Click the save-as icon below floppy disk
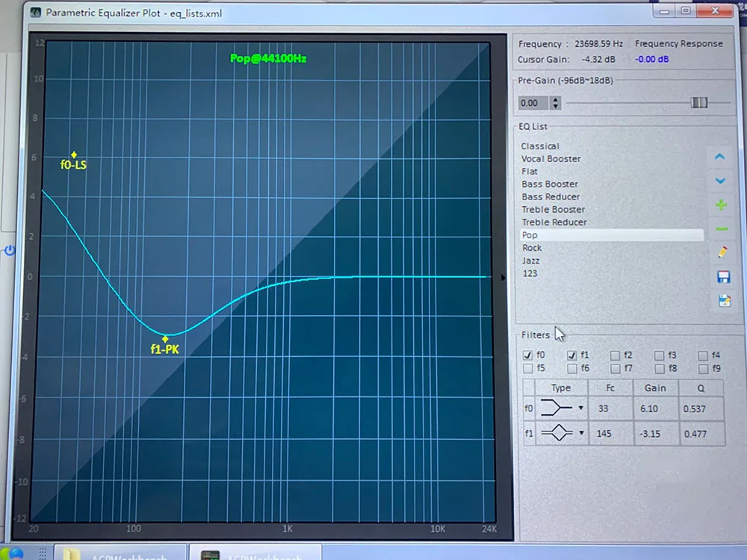 click(x=725, y=301)
